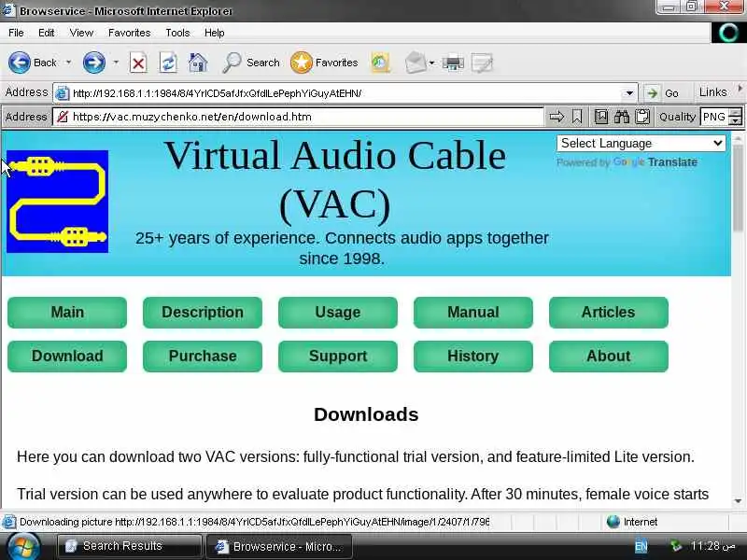Click the network tray icon
The image size is (747, 560).
[676, 546]
